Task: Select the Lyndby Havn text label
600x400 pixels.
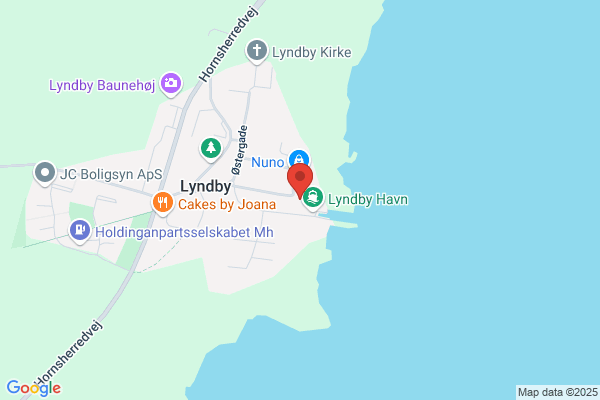Action: tap(368, 199)
